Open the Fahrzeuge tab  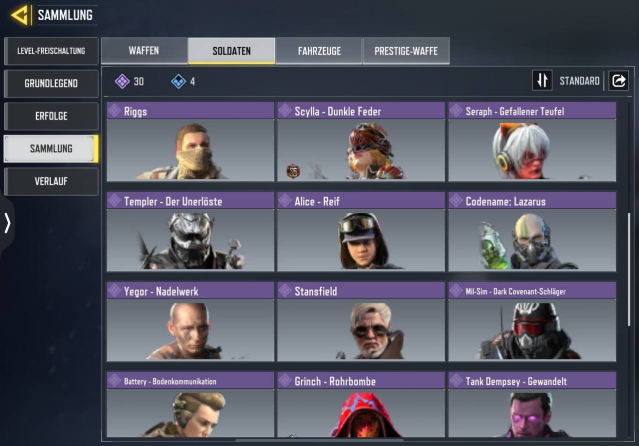coord(319,51)
